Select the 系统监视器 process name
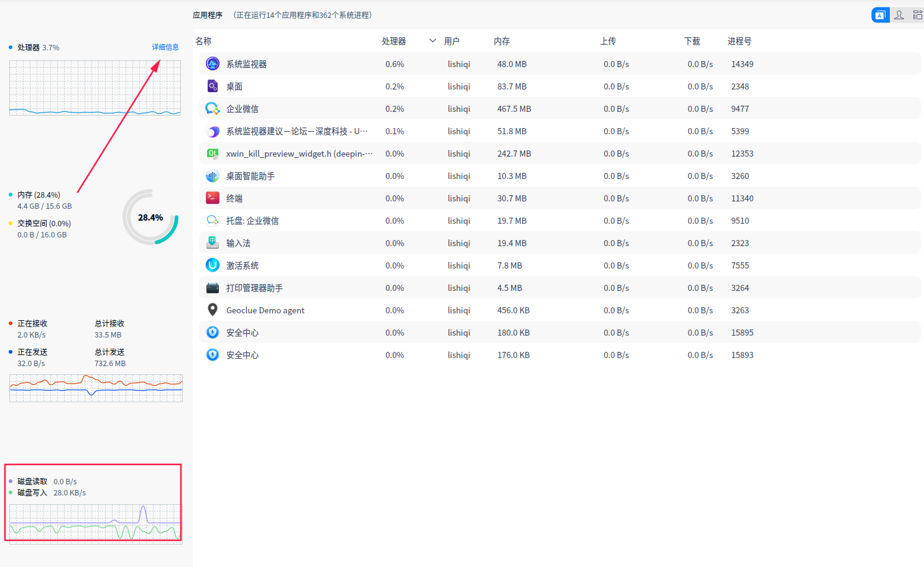This screenshot has height=567, width=924. pos(246,64)
